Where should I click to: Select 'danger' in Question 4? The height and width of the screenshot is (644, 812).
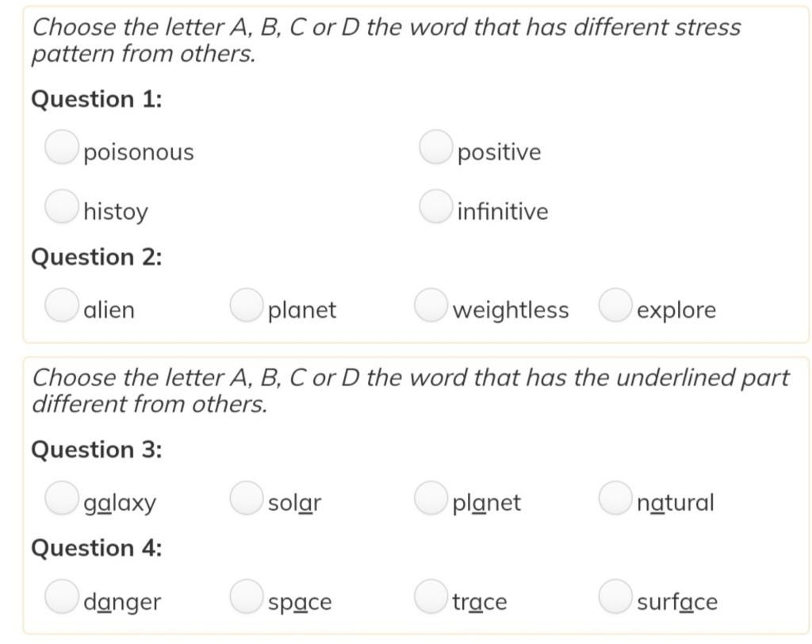(62, 596)
